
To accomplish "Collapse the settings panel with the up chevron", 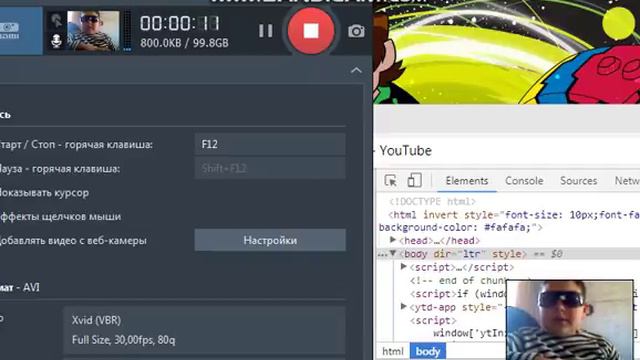I will pos(356,70).
